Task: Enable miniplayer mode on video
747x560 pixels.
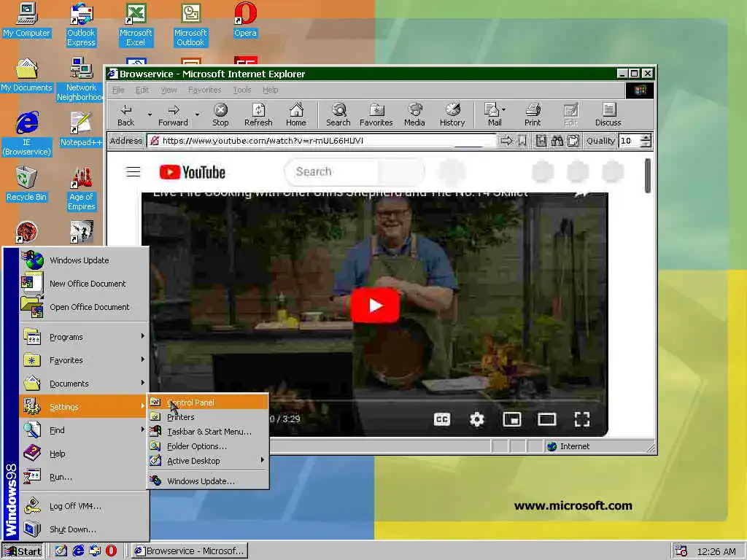Action: pyautogui.click(x=511, y=419)
